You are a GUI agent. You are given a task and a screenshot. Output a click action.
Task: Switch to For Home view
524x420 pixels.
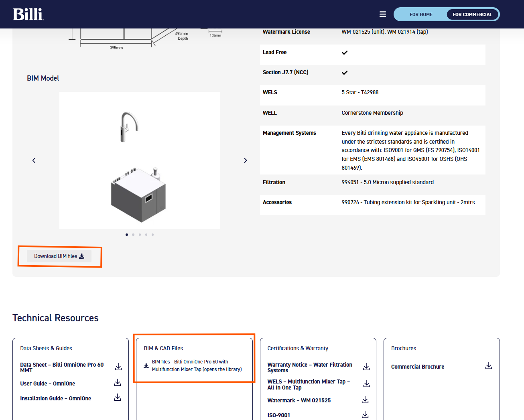click(421, 14)
